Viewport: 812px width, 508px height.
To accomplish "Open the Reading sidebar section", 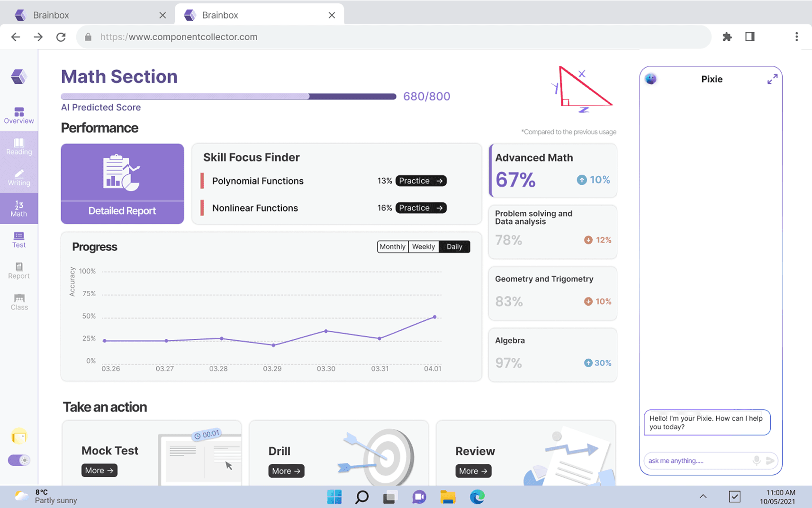I will [19, 146].
